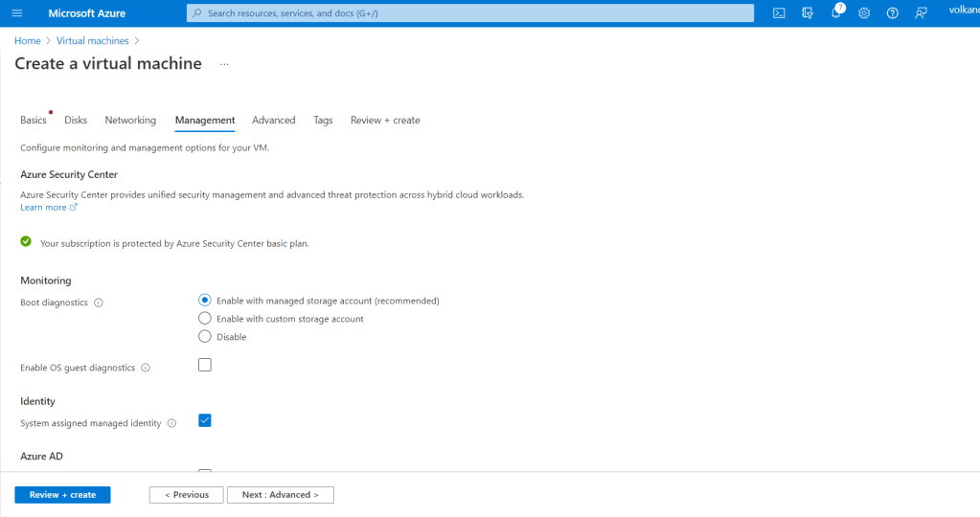Open the Help question mark icon
This screenshot has width=980, height=517.
(x=893, y=12)
